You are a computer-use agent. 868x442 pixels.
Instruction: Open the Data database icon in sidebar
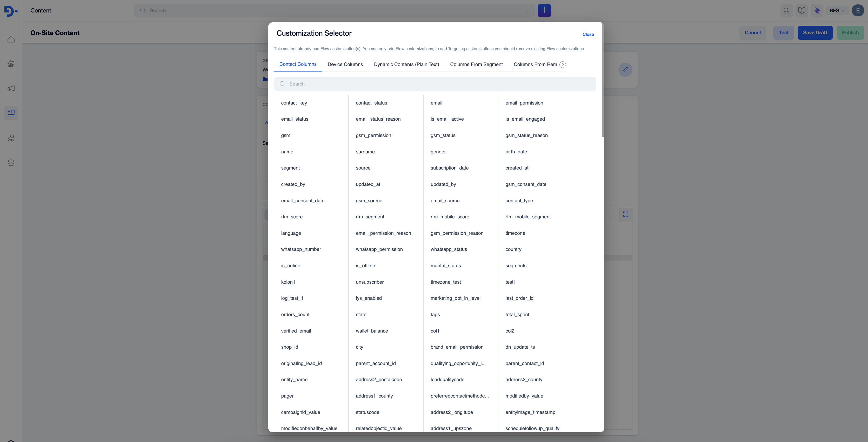click(x=11, y=162)
